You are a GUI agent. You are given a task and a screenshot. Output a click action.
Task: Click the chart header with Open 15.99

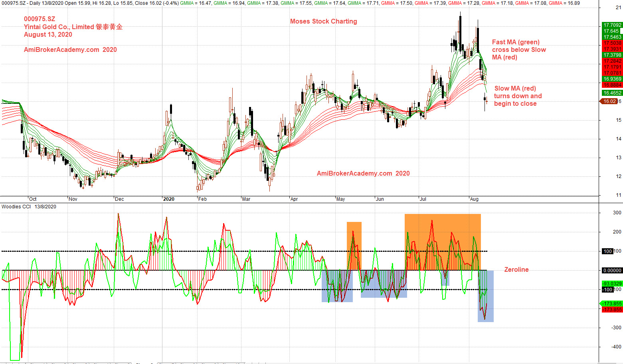pos(291,3)
